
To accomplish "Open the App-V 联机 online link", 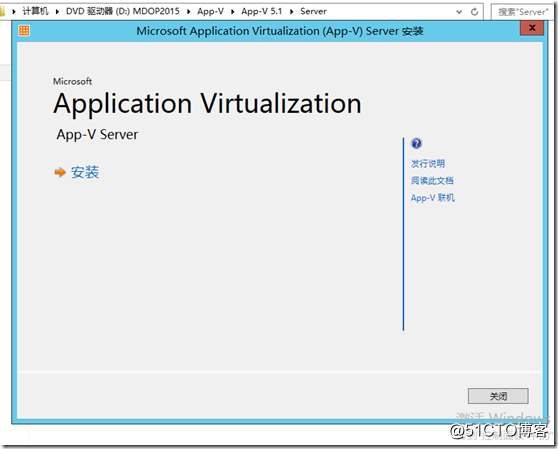I will (433, 198).
